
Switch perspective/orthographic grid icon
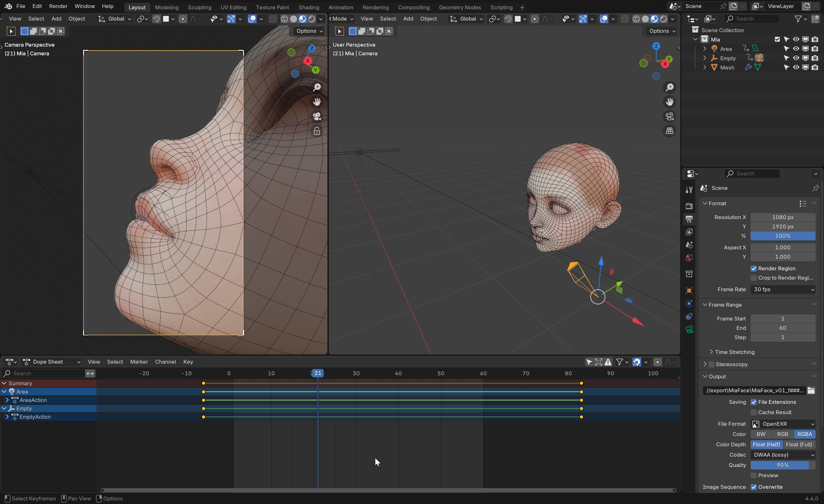click(669, 131)
